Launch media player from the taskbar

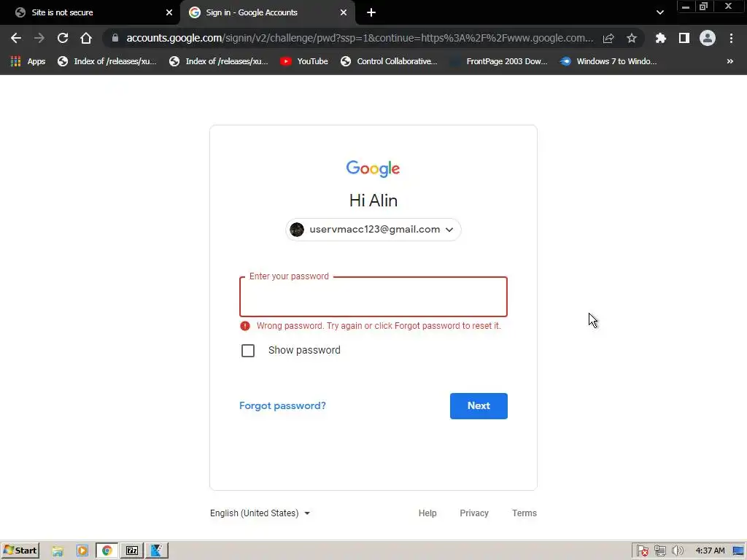pos(82,551)
